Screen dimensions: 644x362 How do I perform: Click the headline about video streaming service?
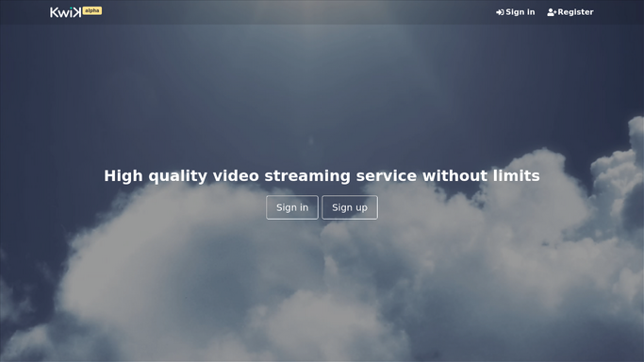click(322, 175)
